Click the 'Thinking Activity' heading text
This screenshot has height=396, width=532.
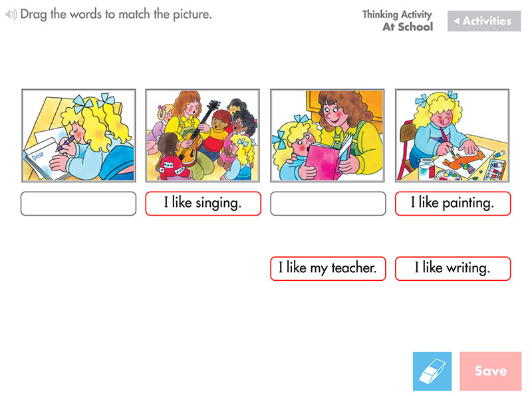point(396,14)
